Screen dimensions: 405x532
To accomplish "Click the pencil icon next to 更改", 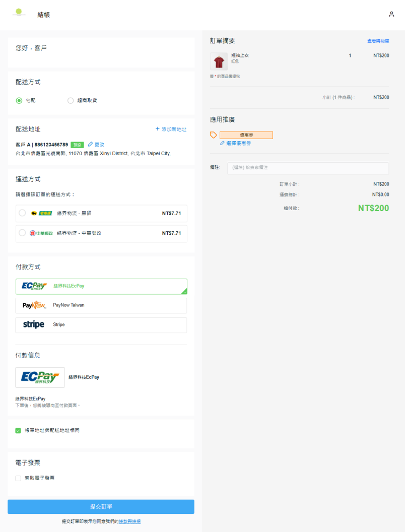I will tap(90, 145).
